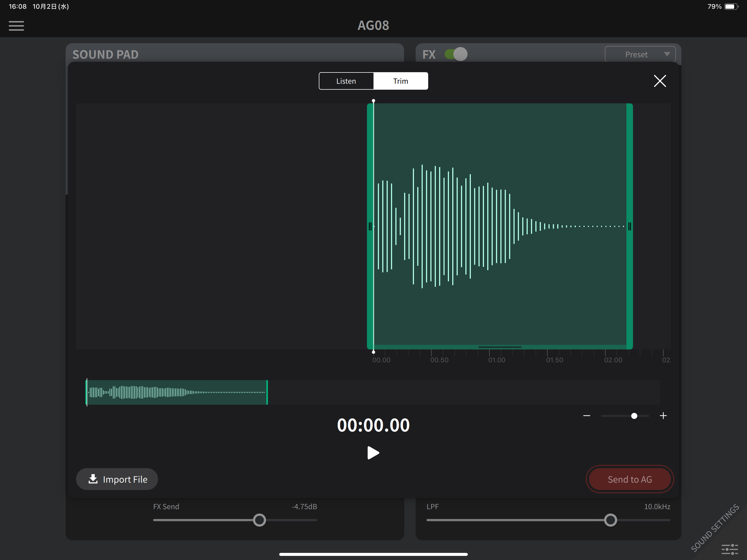Switch to the Listen tab
This screenshot has height=560, width=747.
346,81
